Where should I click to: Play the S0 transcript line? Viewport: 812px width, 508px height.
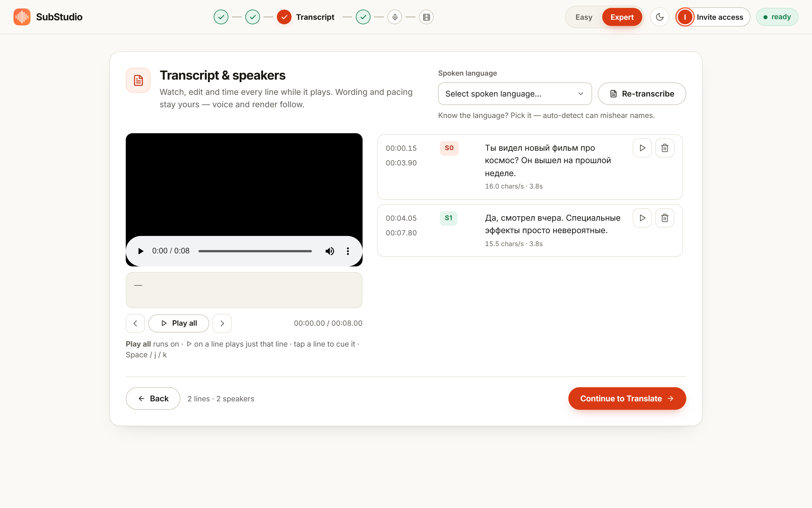[x=642, y=148]
